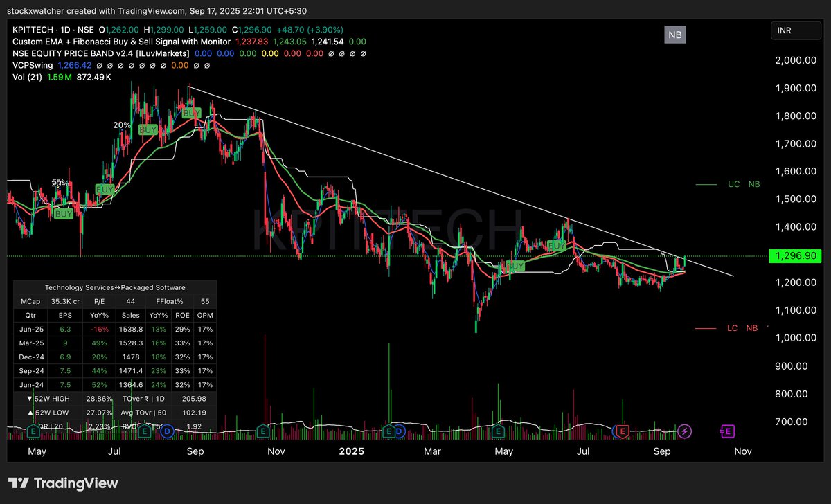Open the INR currency selector box
Viewport: 831px width, 504px height.
point(796,30)
